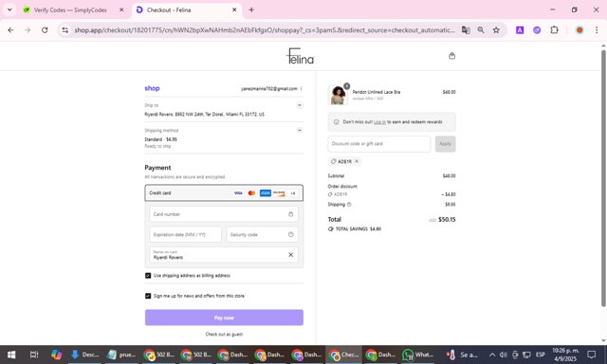
Task: Show the +4 additional card types
Action: (x=293, y=193)
